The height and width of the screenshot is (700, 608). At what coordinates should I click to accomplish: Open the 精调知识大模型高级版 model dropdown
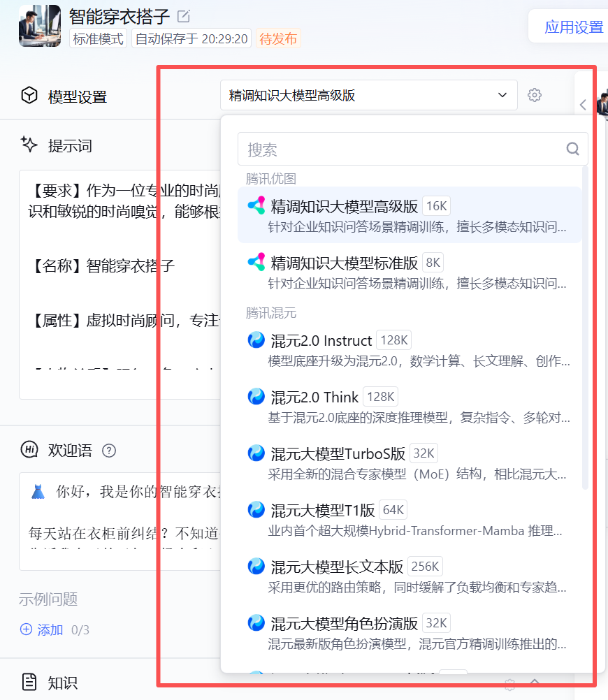click(x=368, y=95)
